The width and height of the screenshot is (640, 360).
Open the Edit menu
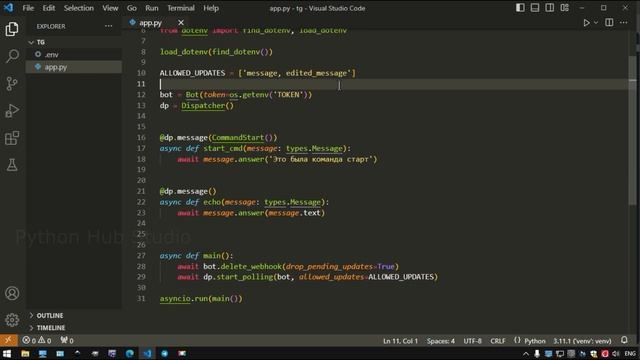tap(49, 8)
